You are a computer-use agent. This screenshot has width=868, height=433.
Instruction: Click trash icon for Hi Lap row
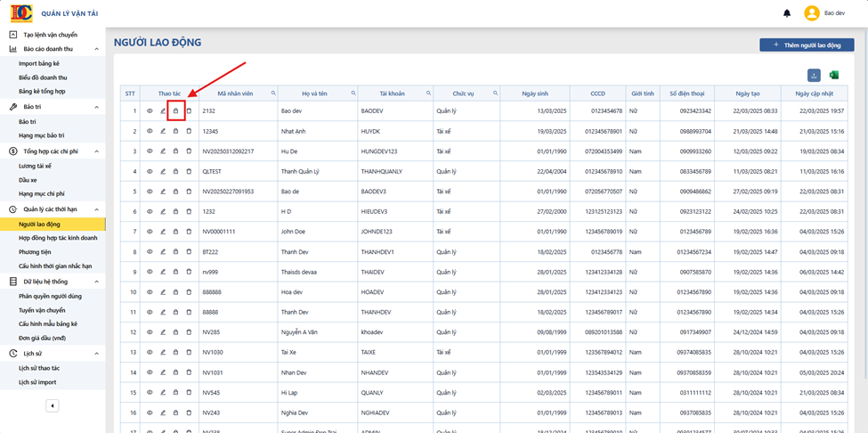point(189,393)
